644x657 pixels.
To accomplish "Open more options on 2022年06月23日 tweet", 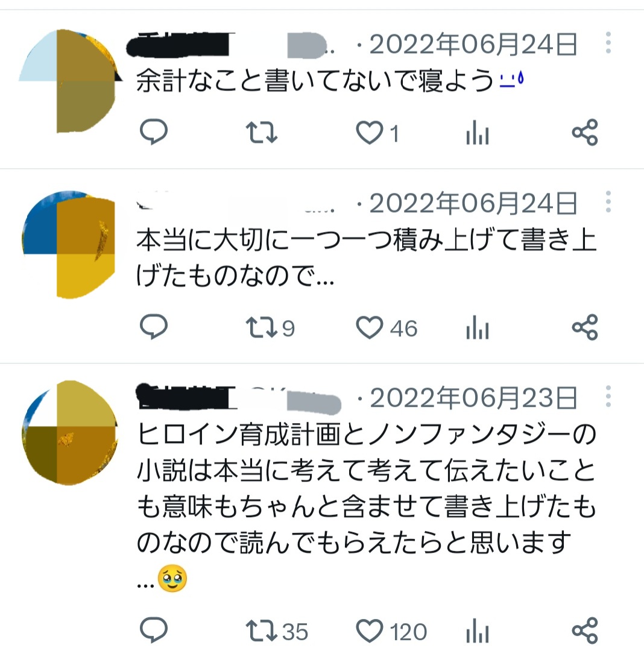I will click(608, 396).
